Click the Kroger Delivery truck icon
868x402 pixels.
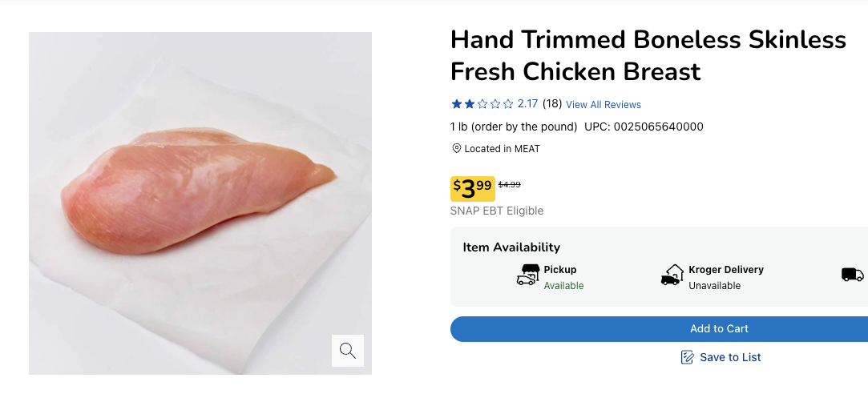tap(672, 275)
